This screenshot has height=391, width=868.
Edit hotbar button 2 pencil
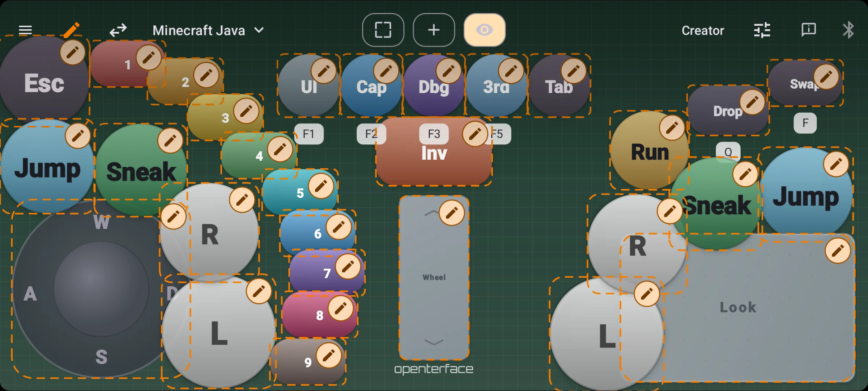(206, 75)
